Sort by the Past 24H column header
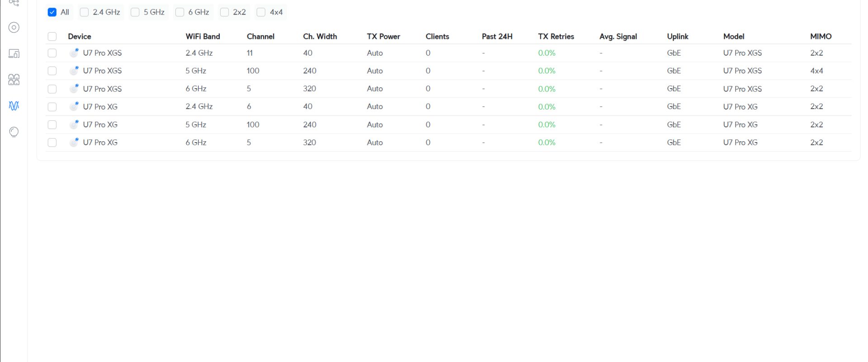The image size is (868, 362). [497, 37]
